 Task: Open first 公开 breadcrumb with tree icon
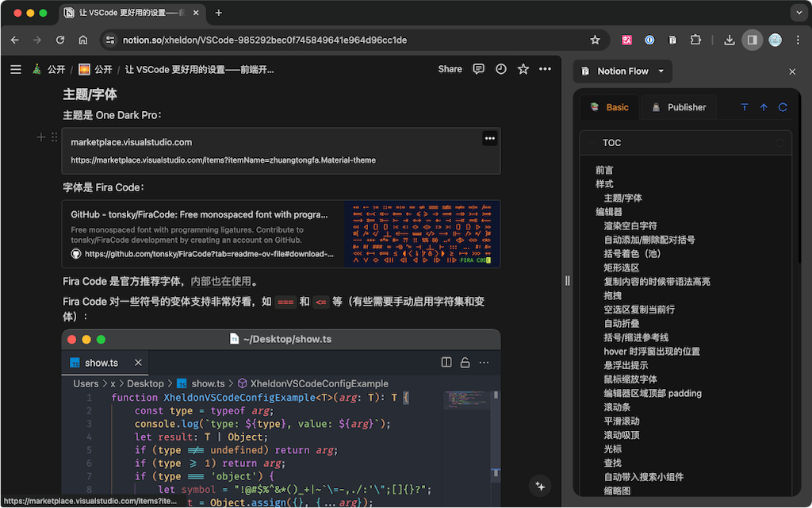(x=49, y=70)
